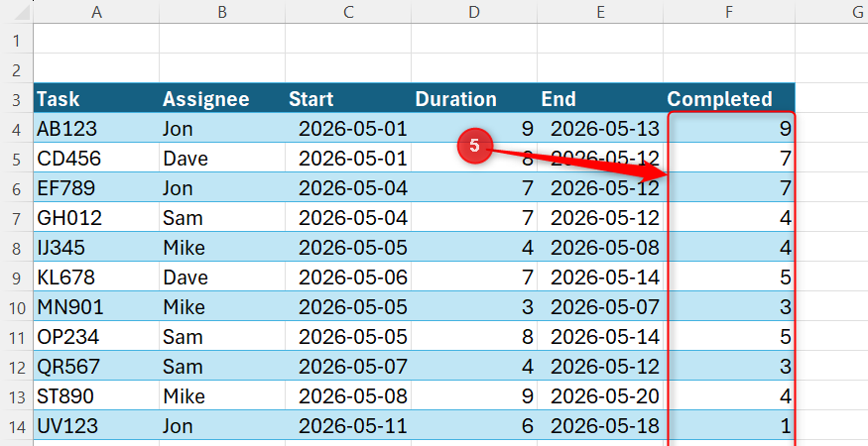Select task cell OP234

pyautogui.click(x=96, y=337)
